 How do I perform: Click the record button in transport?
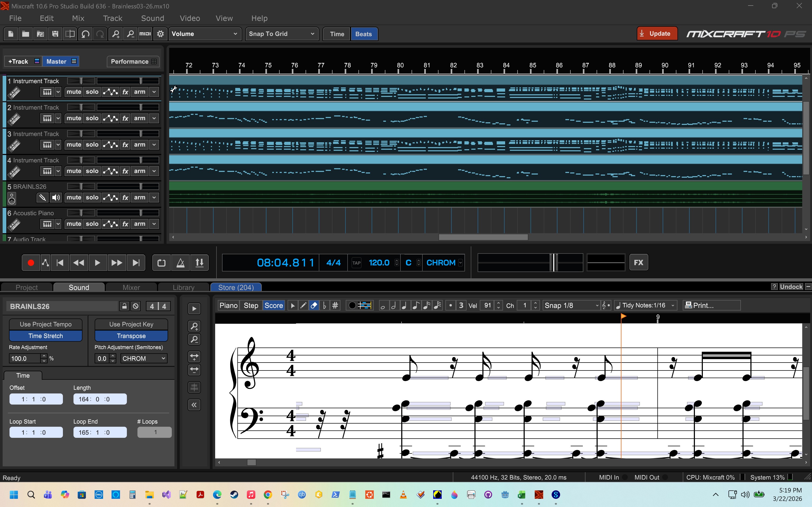click(31, 262)
